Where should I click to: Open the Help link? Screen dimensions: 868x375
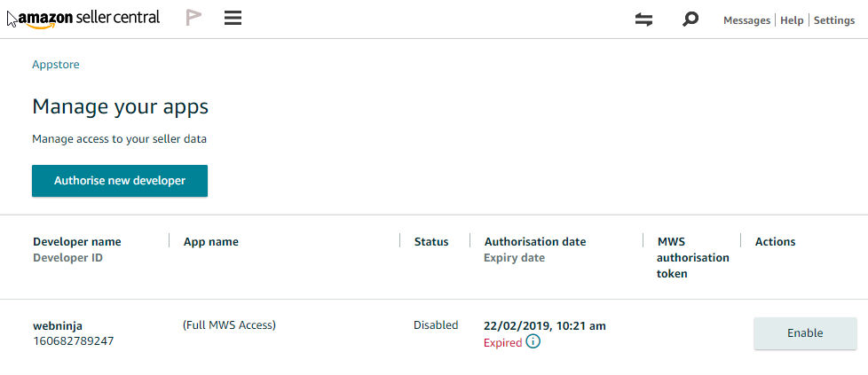click(792, 20)
